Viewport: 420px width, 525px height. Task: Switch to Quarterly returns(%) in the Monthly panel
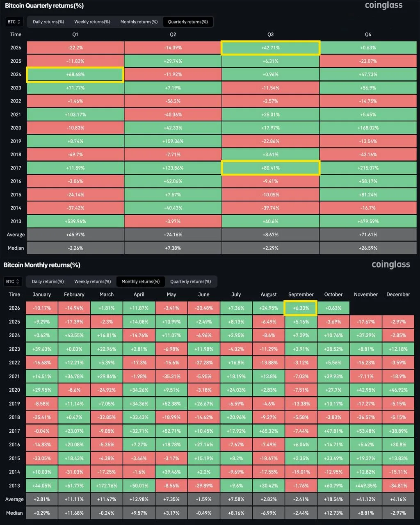point(191,281)
